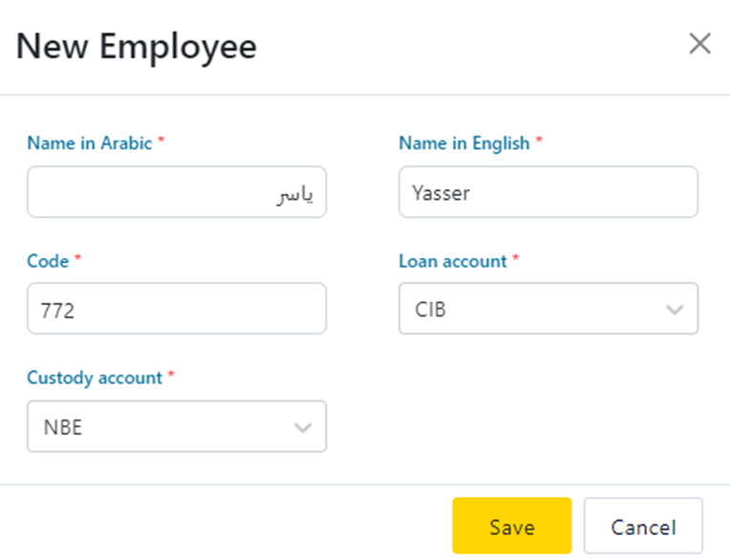Expand the chevron arrow beside CIB

(675, 310)
